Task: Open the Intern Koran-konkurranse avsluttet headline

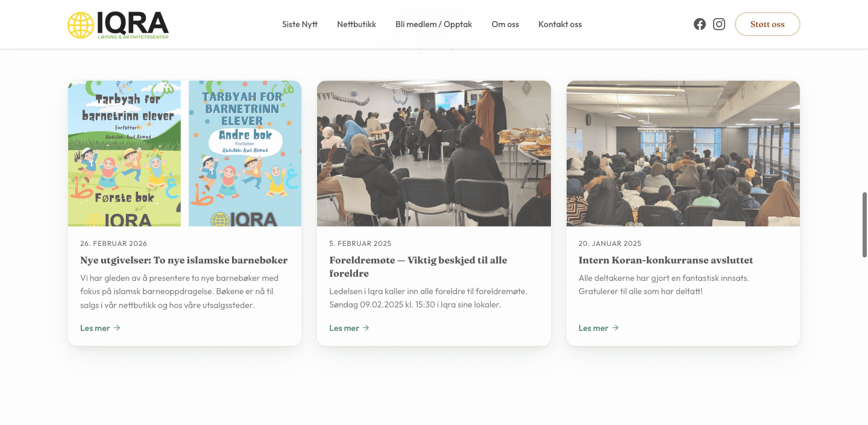Action: point(665,260)
